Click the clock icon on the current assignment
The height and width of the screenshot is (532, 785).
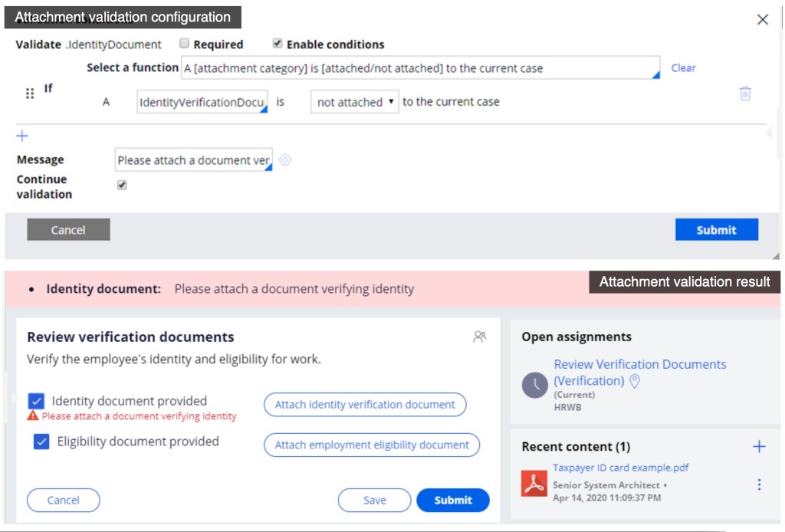[x=534, y=384]
